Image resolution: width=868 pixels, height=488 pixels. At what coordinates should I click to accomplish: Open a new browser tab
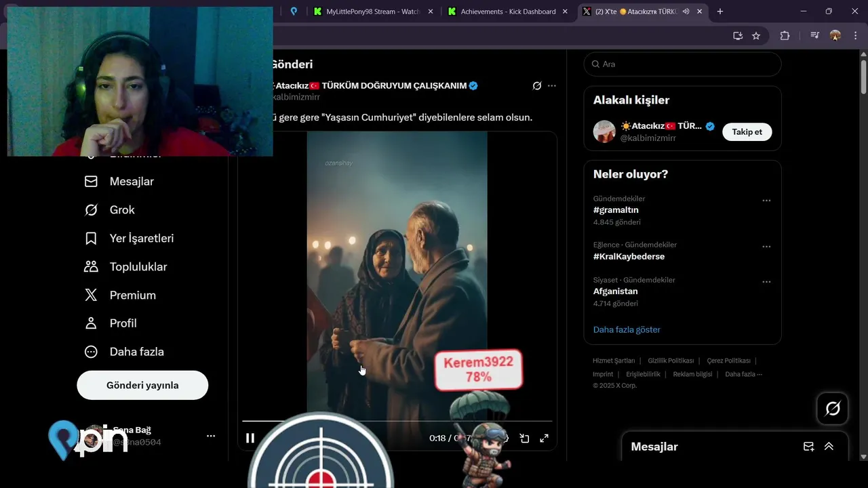tap(720, 12)
